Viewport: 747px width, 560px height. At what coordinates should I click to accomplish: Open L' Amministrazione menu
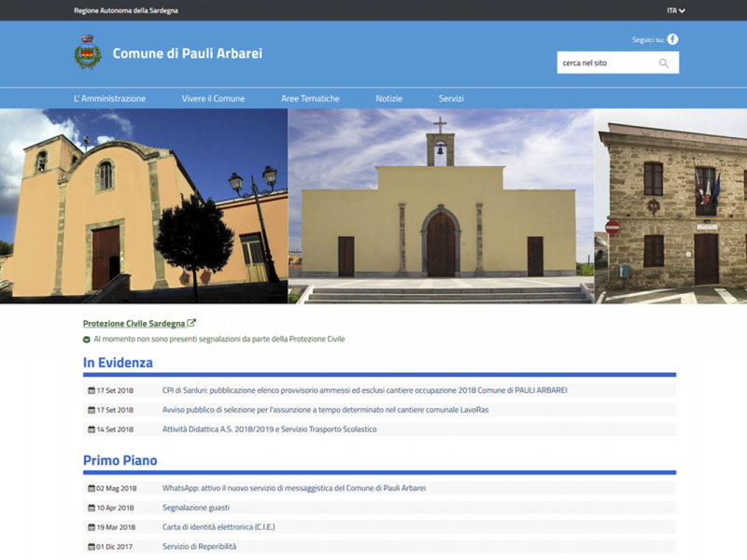point(109,99)
